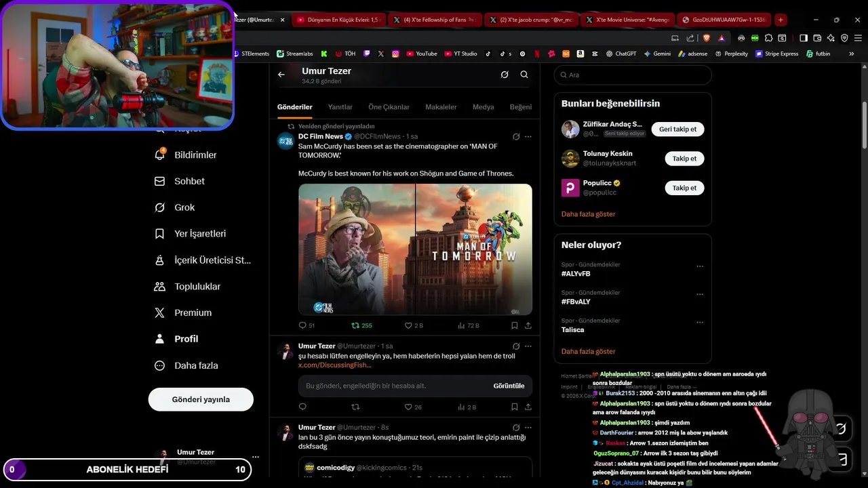
Task: Click Görüntüle on blocked quoted post
Action: click(x=509, y=386)
